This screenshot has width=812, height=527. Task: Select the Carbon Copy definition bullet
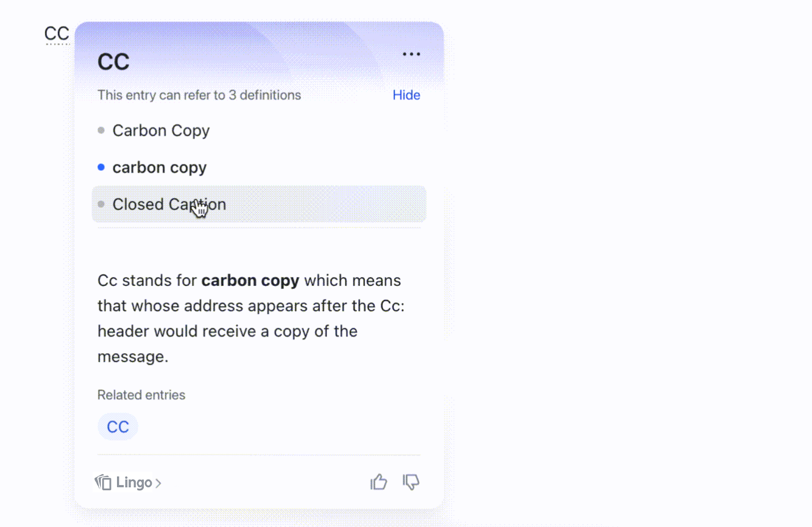(x=160, y=130)
